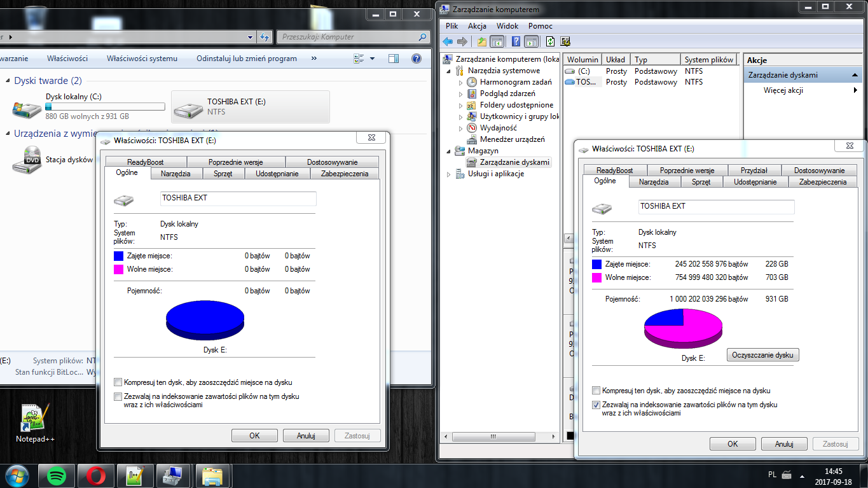Click magenta Wolne miejsce swatch in 931 GB dialog
Image resolution: width=868 pixels, height=488 pixels.
pos(596,278)
